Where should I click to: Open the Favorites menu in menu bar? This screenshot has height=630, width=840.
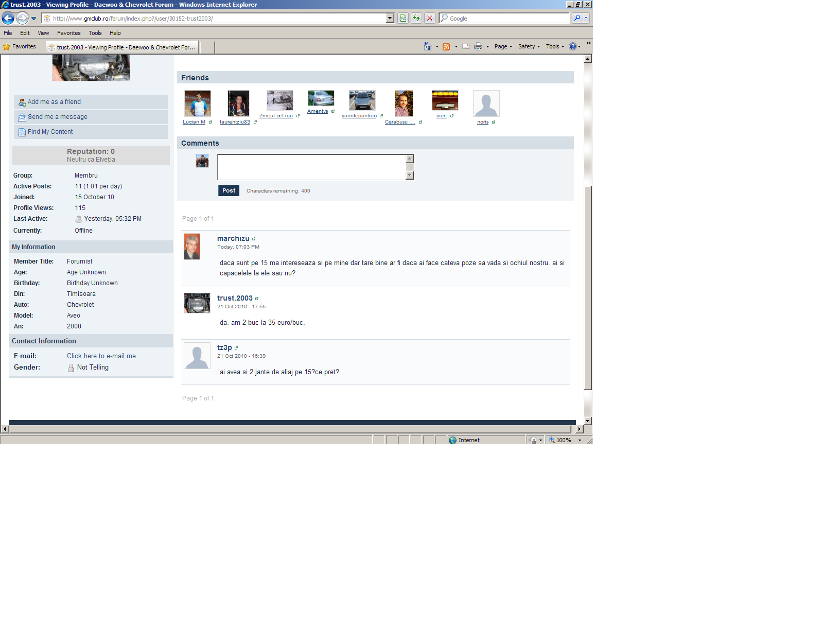[68, 33]
